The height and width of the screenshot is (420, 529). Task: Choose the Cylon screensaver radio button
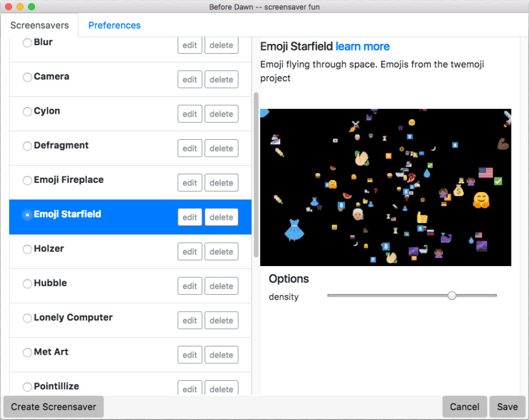(27, 112)
